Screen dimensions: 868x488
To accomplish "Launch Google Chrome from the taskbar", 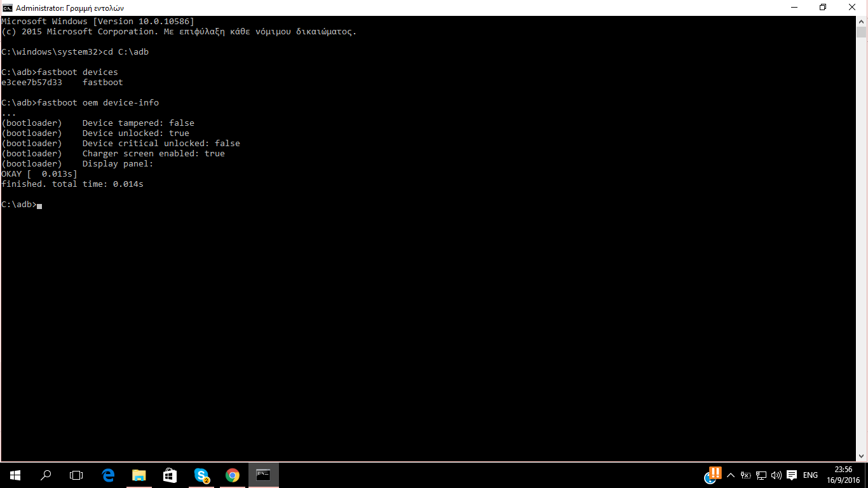I will 233,475.
